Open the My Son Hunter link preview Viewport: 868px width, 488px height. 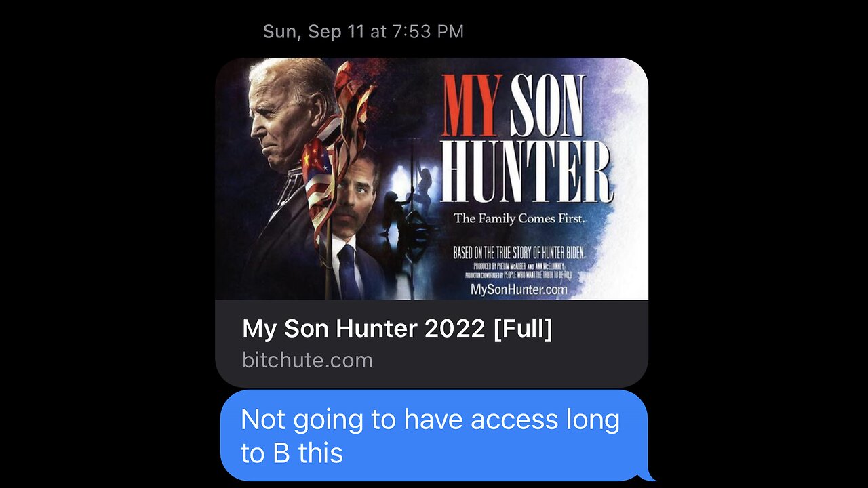coord(431,222)
